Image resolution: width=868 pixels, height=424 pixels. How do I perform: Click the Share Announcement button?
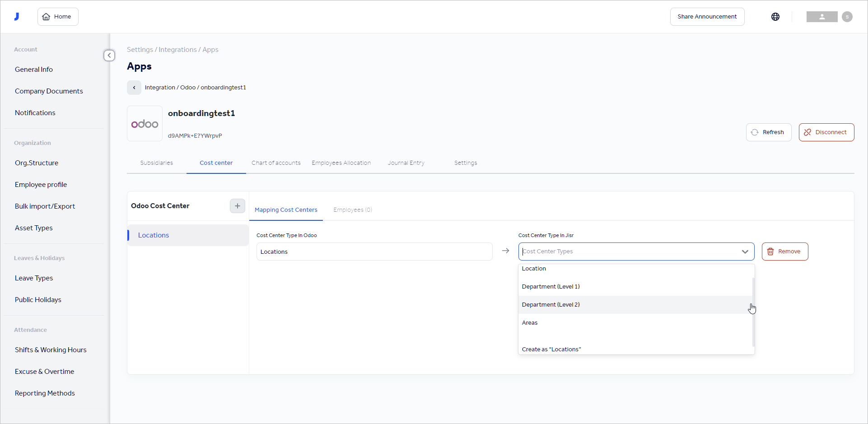click(x=707, y=17)
